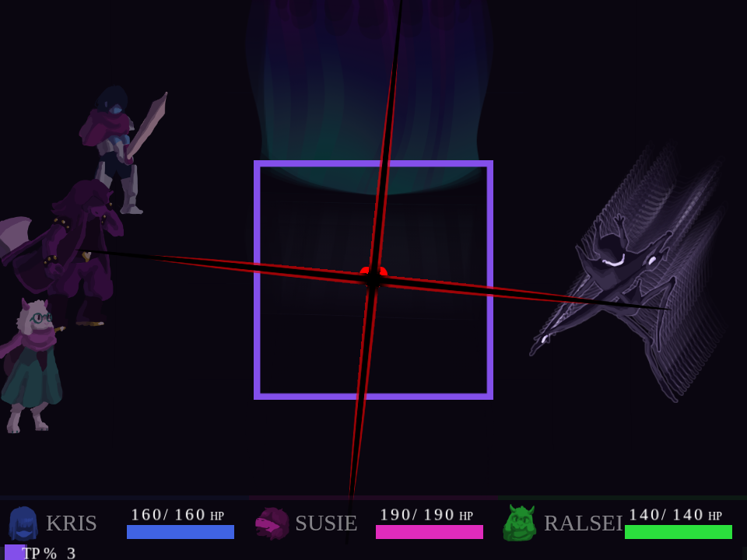Screen dimensions: 747x560
Task: Click the 140/ 140 HP value
Action: tap(675, 515)
